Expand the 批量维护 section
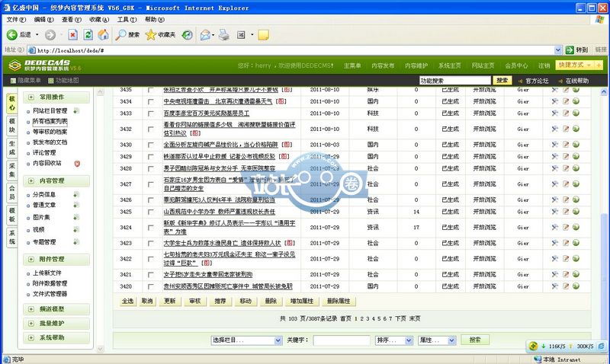The height and width of the screenshot is (364, 610). coord(31,323)
